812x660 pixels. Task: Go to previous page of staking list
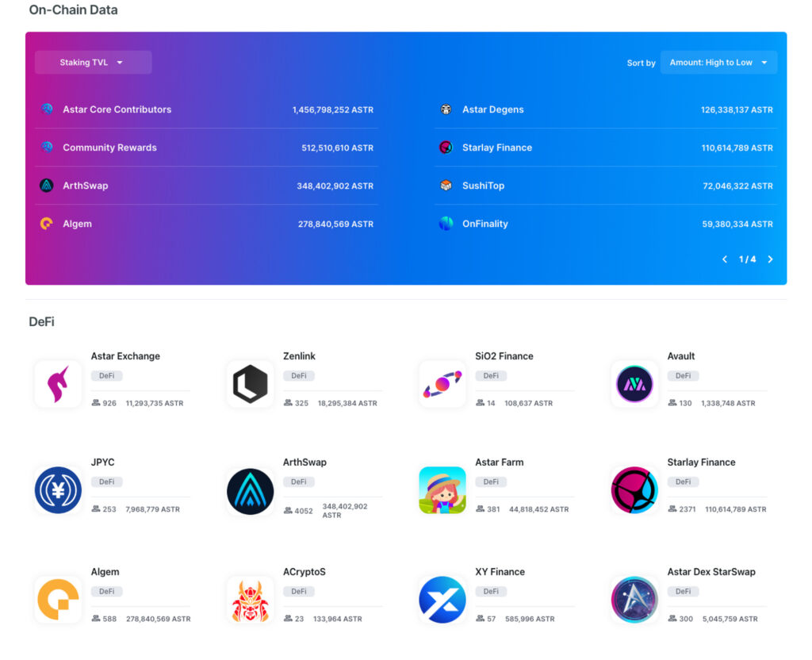725,259
